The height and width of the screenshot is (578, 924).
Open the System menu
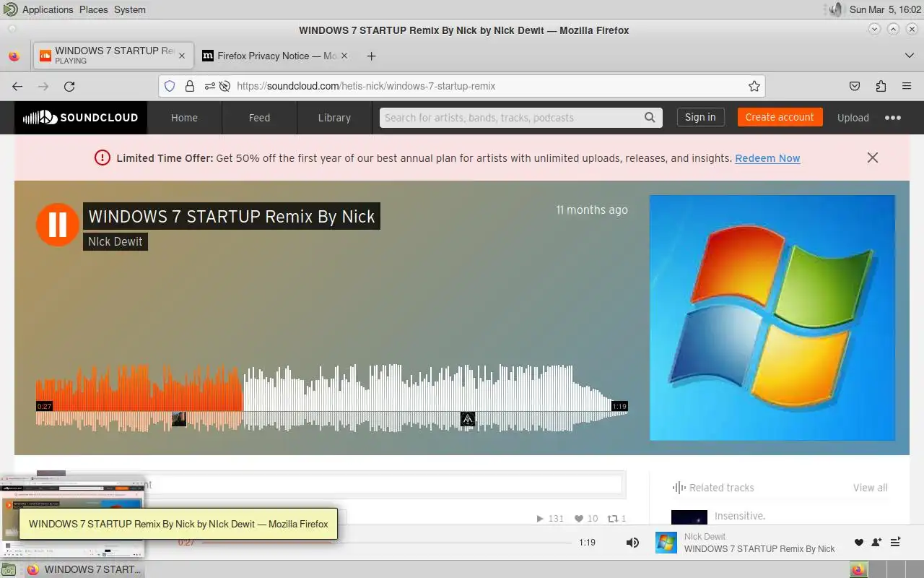tap(130, 9)
